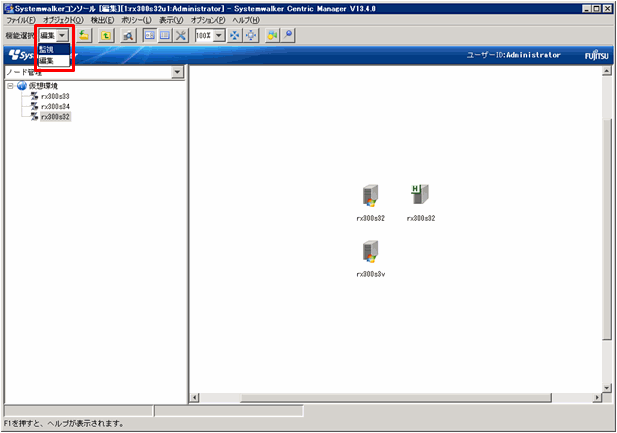
Task: Open the オブジェクト(O) menu
Action: click(62, 20)
